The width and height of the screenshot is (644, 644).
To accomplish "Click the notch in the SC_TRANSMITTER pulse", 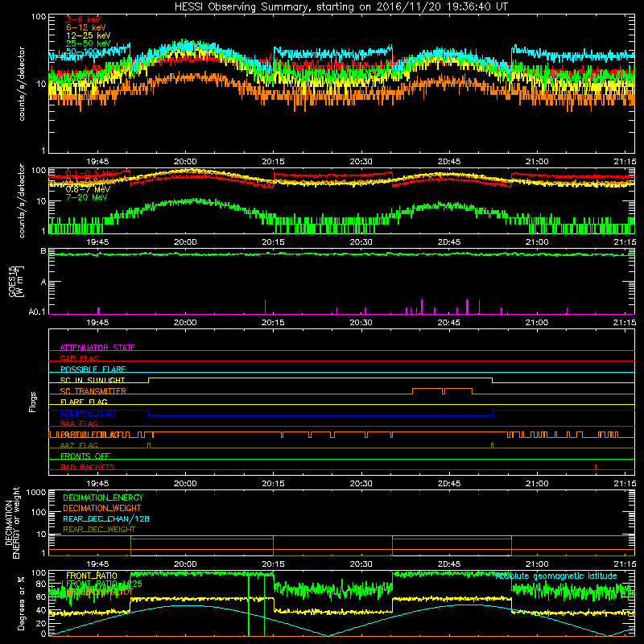I will 444,391.
